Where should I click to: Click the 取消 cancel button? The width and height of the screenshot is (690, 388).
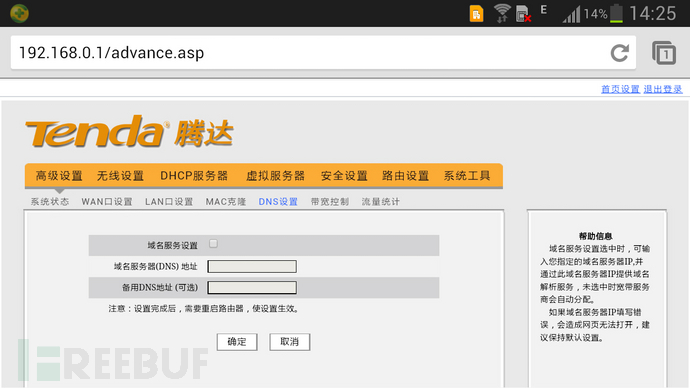(290, 342)
